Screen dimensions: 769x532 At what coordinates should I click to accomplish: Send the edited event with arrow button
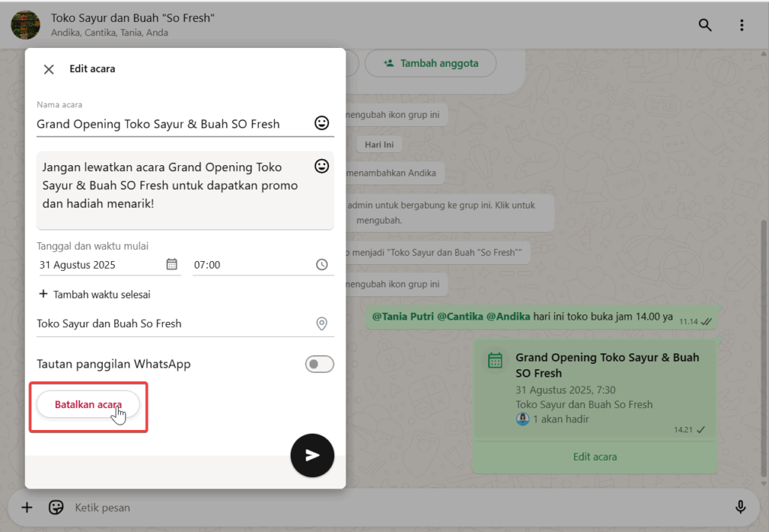pyautogui.click(x=312, y=455)
